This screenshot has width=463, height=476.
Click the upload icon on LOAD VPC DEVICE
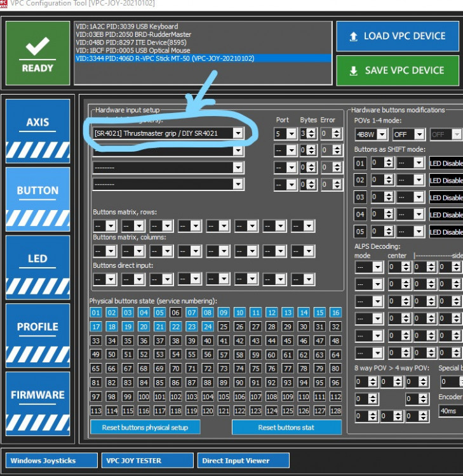pyautogui.click(x=354, y=36)
